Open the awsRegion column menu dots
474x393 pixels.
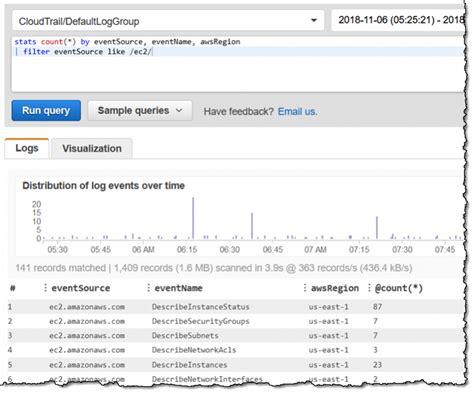point(305,288)
